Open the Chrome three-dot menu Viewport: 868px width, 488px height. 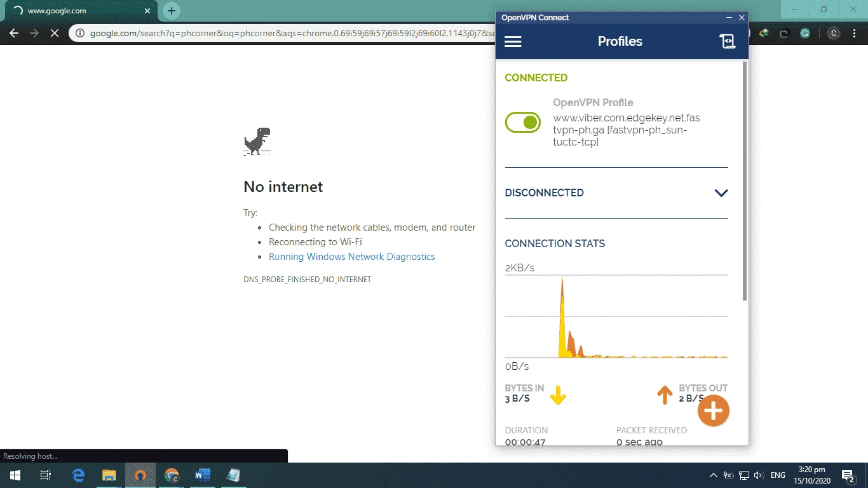point(855,33)
